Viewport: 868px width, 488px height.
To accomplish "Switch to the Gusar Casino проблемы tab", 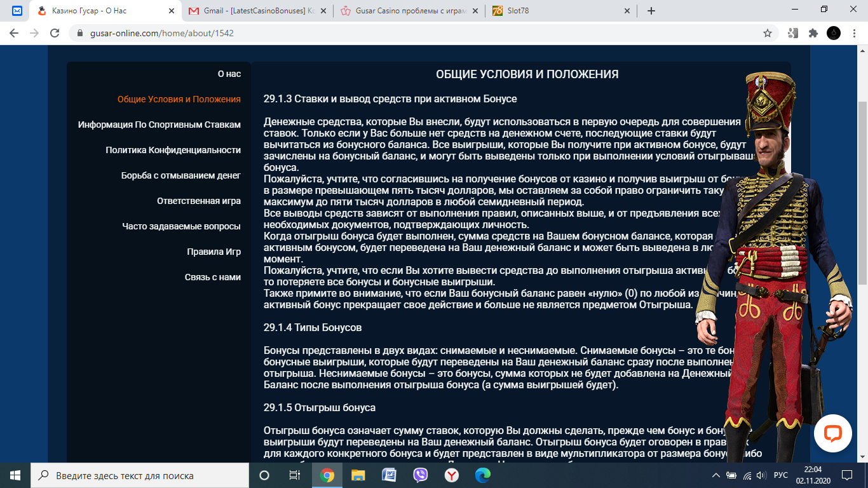I will pos(410,11).
